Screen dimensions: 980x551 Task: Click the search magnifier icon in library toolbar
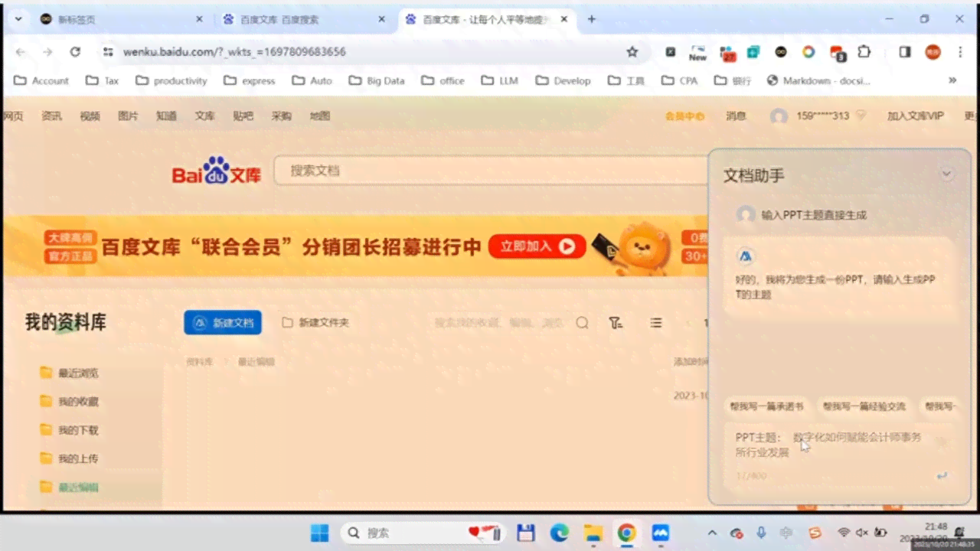click(582, 323)
